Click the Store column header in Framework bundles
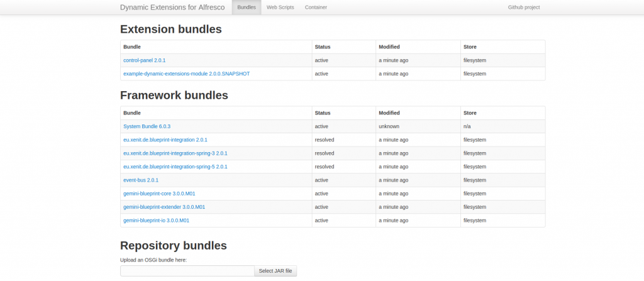Screen dimensions: 644x281 tap(470, 113)
